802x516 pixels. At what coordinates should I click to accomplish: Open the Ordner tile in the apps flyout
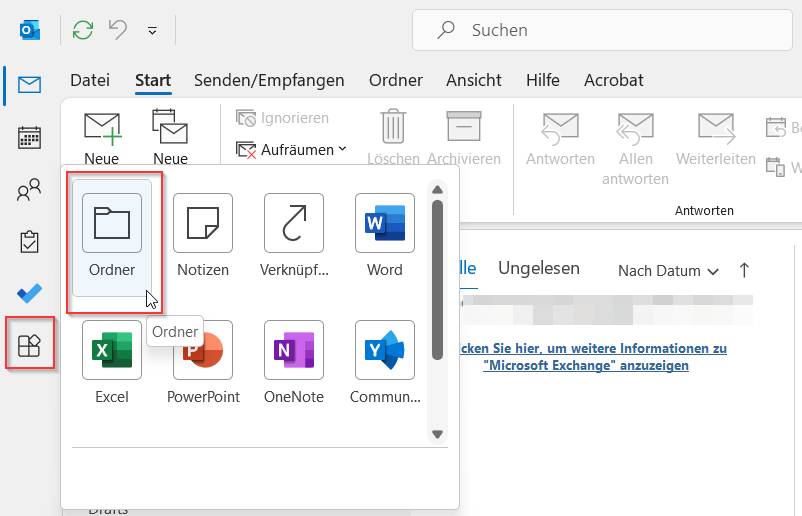pos(112,237)
